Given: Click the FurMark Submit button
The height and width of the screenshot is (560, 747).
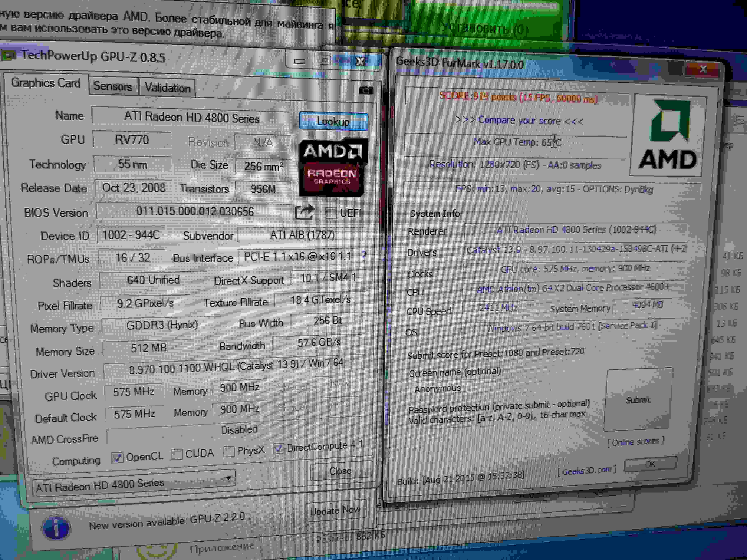Looking at the screenshot, I should tap(638, 400).
